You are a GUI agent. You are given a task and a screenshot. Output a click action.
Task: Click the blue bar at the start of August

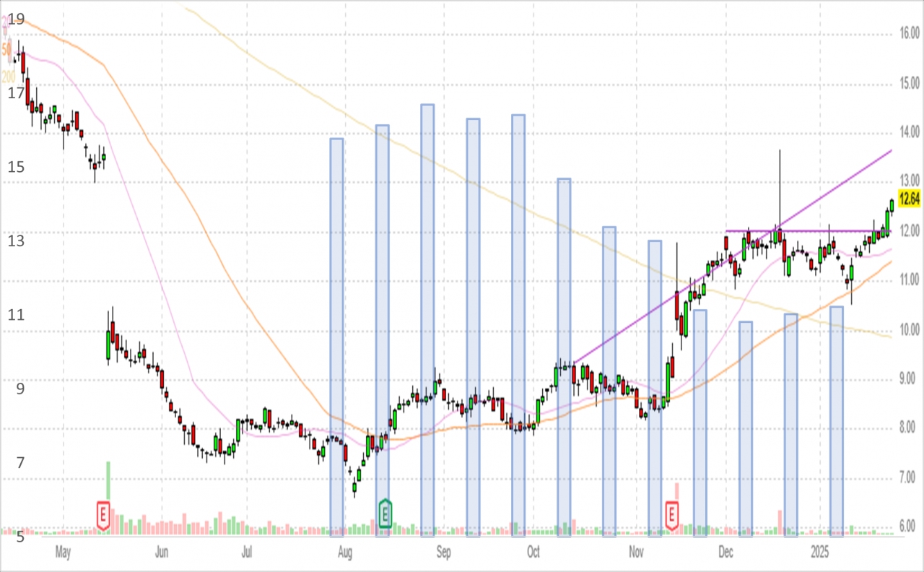click(336, 337)
